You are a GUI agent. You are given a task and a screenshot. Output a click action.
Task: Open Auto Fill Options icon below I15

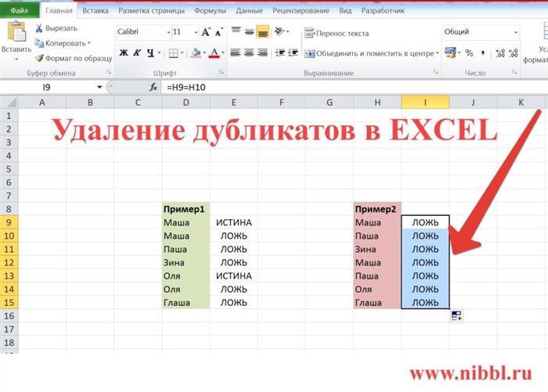pos(456,316)
